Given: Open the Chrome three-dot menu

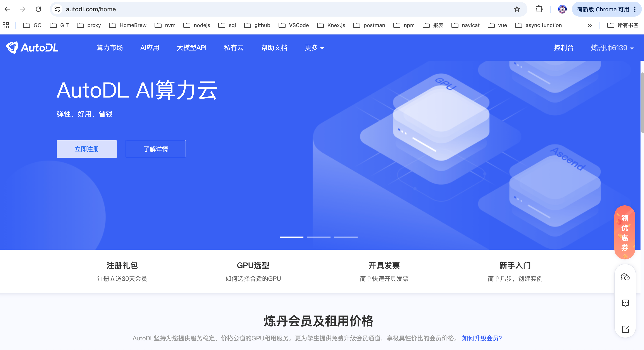Looking at the screenshot, I should point(635,9).
